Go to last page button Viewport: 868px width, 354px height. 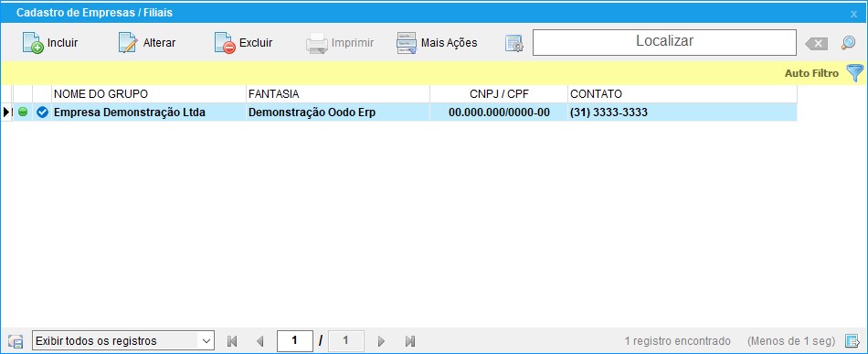click(x=410, y=341)
